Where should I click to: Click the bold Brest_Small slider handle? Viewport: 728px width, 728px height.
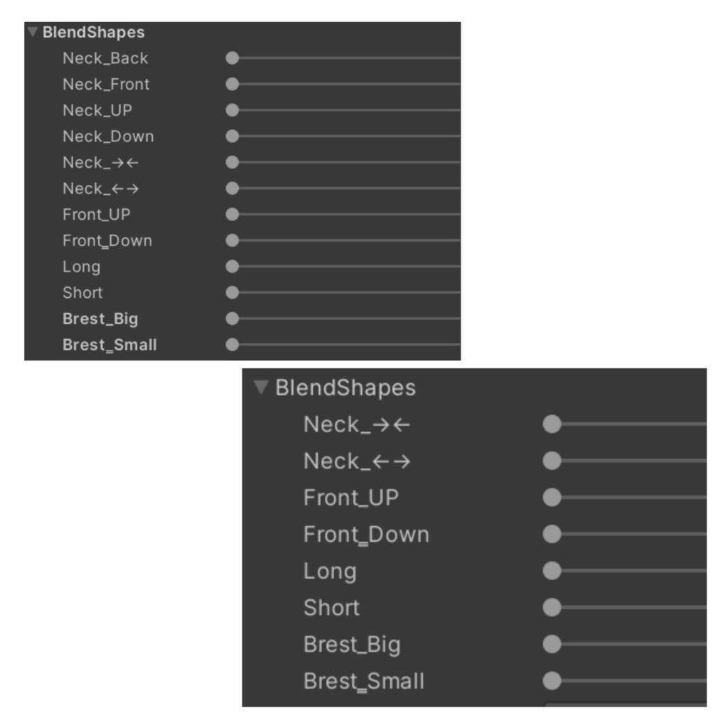[x=232, y=345]
